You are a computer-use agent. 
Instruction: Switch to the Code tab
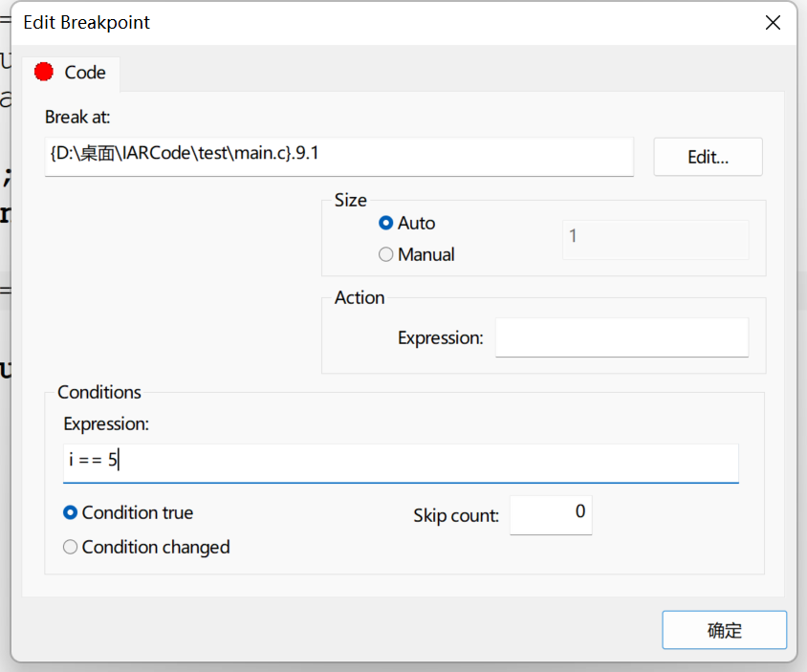(71, 73)
